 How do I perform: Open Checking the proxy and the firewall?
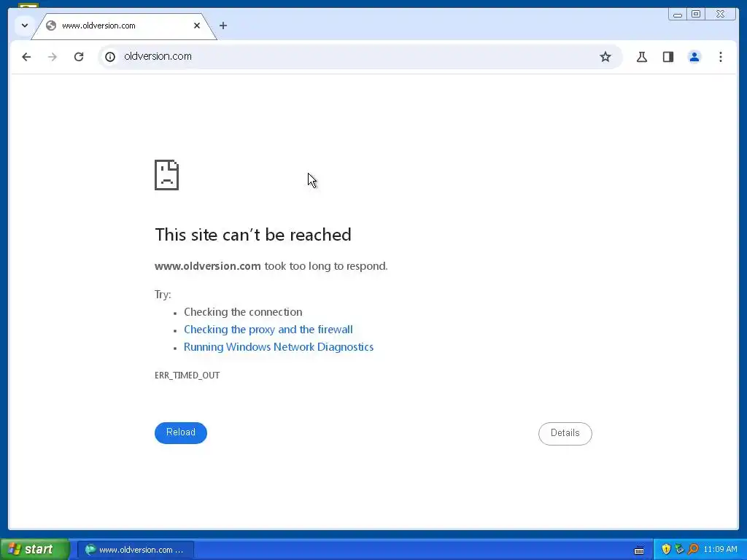(268, 330)
